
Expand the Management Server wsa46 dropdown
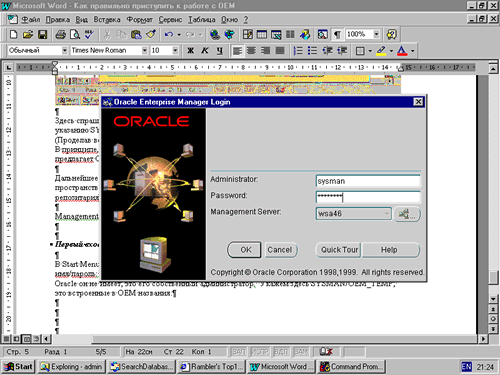[387, 213]
